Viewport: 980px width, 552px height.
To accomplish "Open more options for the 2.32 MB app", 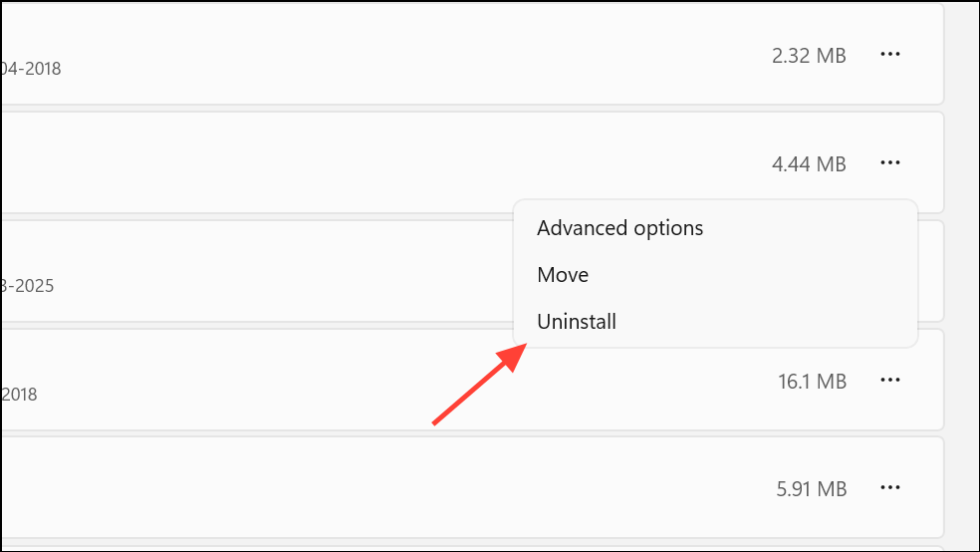I will click(x=890, y=55).
